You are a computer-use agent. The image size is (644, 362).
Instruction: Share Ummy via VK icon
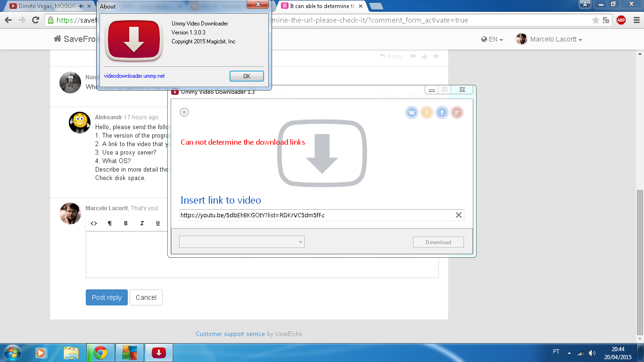tap(412, 113)
